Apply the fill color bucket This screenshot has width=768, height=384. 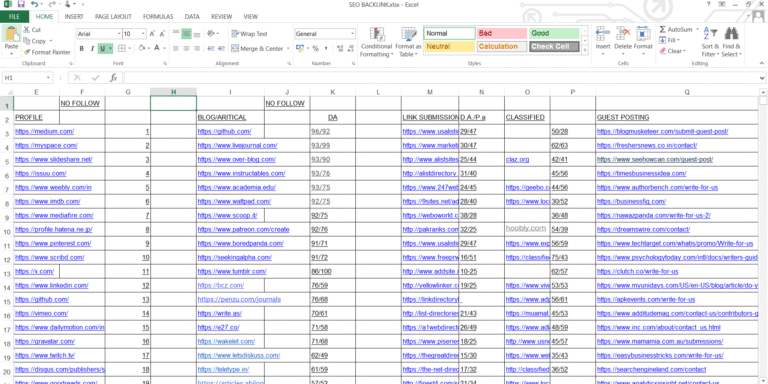[x=142, y=48]
